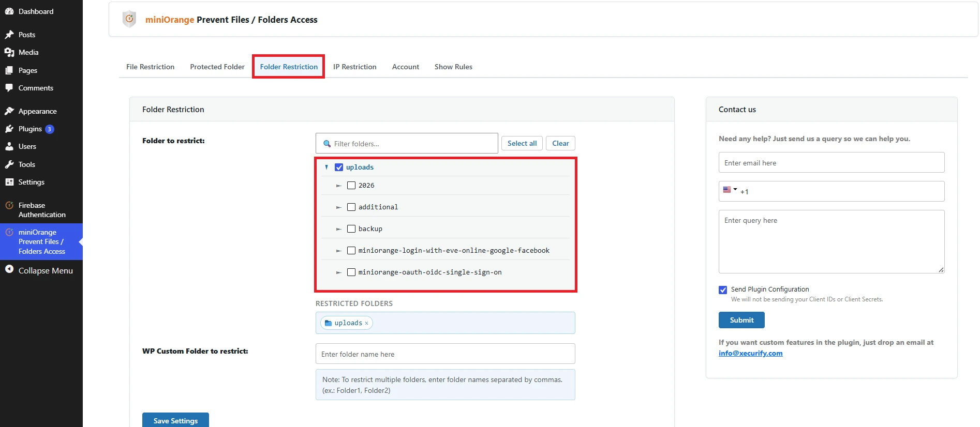Click the Submit button in Contact us
The height and width of the screenshot is (427, 980).
tap(741, 320)
